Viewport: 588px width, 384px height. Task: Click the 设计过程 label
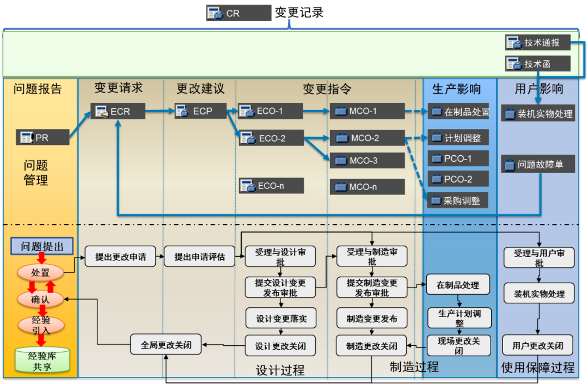[x=280, y=370]
